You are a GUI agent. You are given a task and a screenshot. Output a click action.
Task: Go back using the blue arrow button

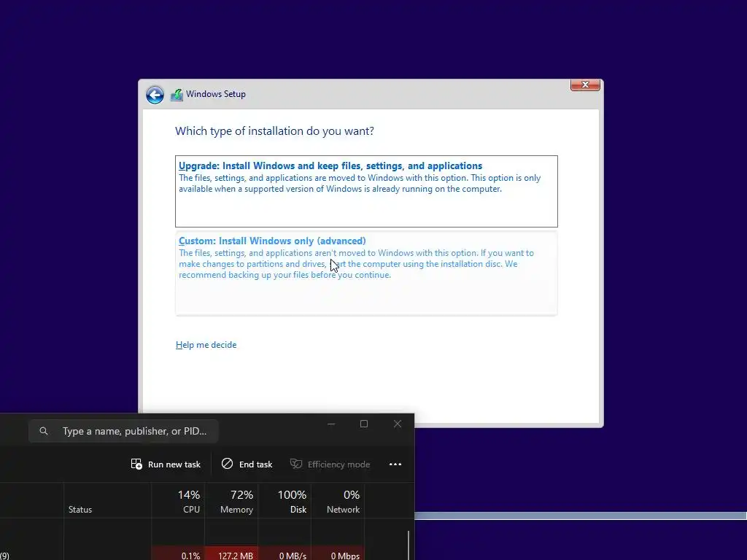(x=155, y=95)
